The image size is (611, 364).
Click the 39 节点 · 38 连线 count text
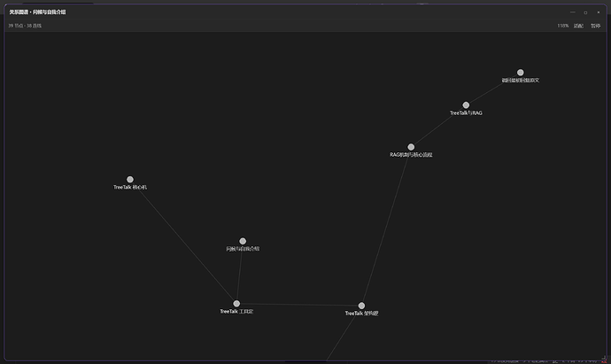tap(25, 26)
